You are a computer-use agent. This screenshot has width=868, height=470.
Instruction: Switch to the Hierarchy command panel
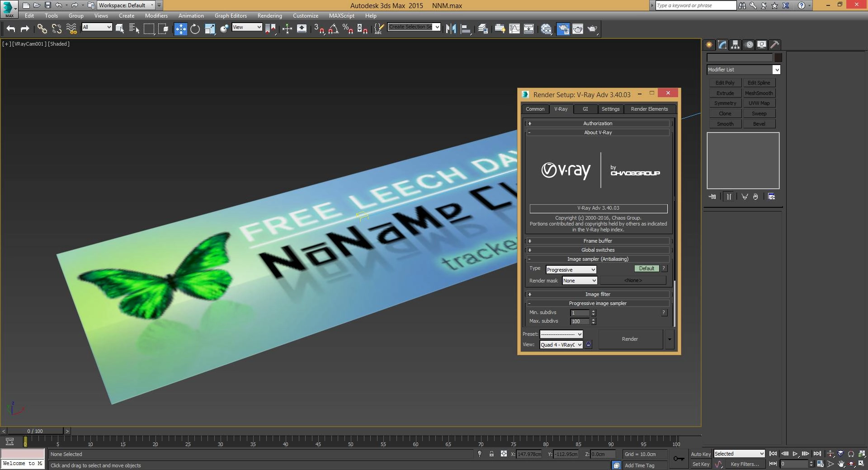coord(735,44)
